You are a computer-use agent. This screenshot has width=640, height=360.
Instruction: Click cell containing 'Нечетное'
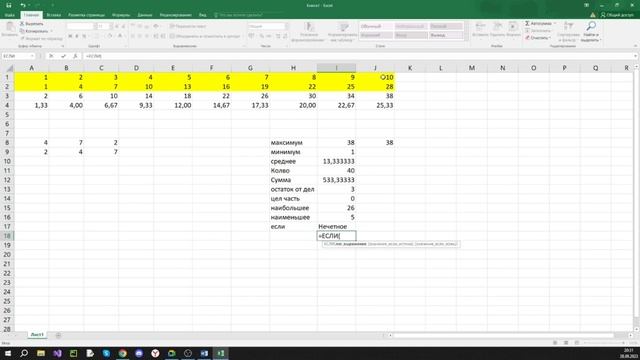point(336,227)
